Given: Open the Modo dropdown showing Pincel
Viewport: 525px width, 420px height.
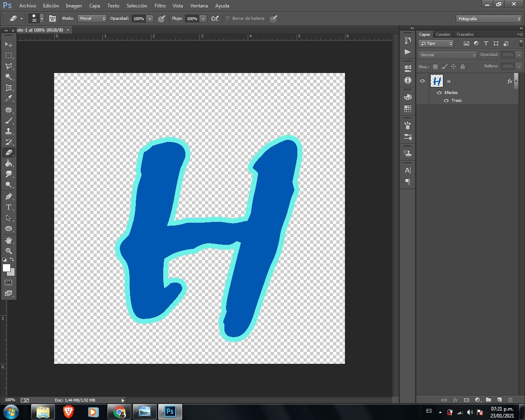Looking at the screenshot, I should 92,18.
